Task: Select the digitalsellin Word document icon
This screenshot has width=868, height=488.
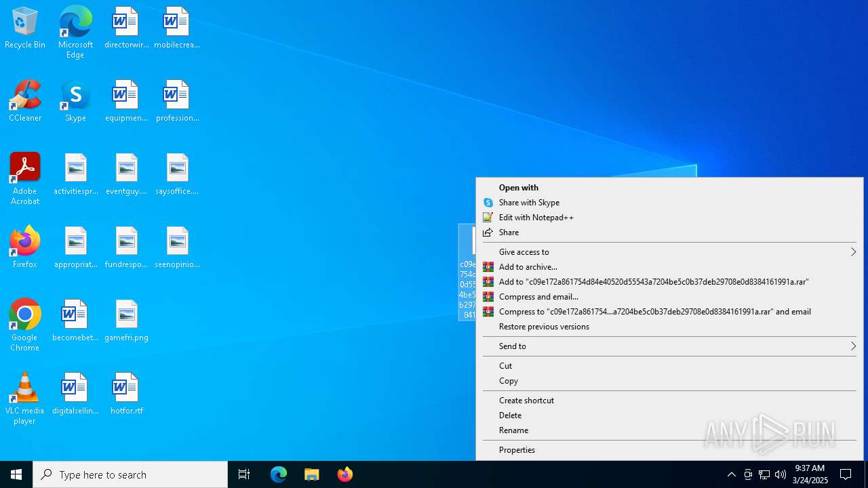Action: [x=75, y=394]
